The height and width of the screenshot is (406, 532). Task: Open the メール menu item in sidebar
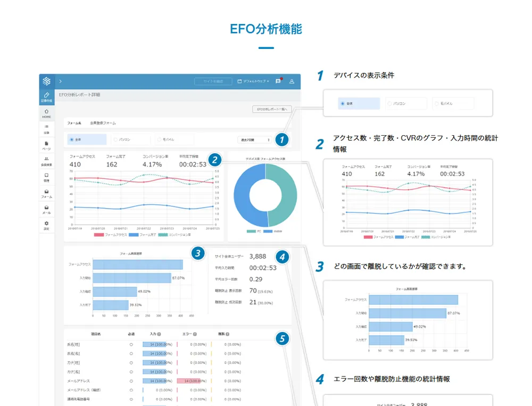coord(46,208)
